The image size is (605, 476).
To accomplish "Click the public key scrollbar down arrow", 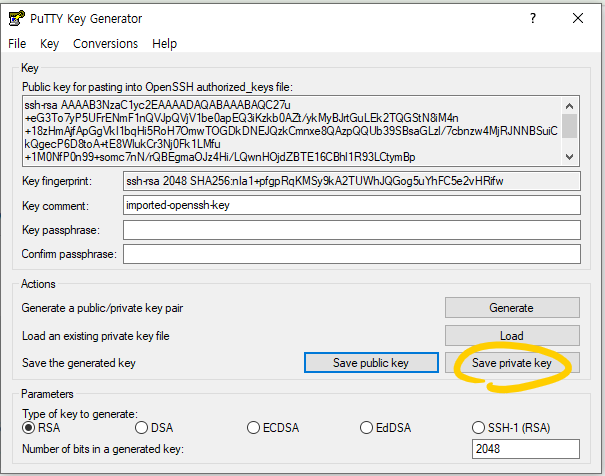I will [x=569, y=157].
